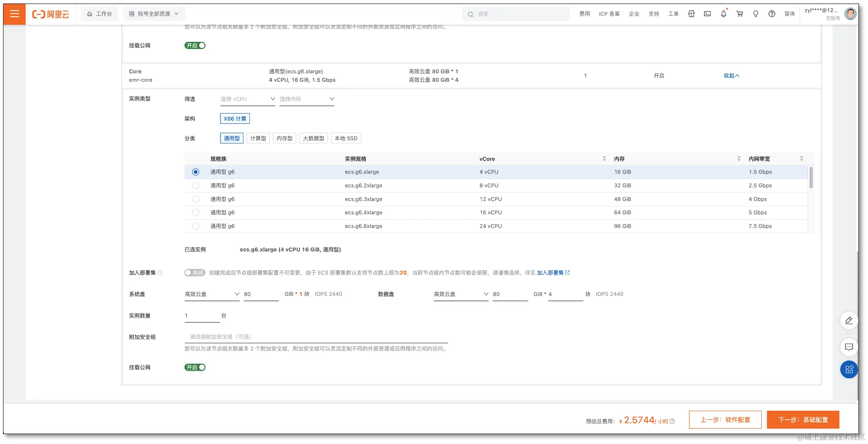Click the lightbulb suggestions icon
This screenshot has height=444, width=868.
tap(756, 14)
